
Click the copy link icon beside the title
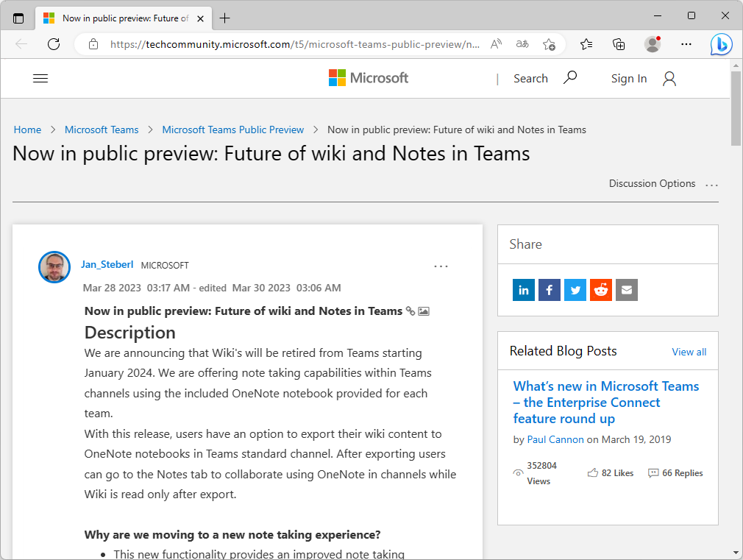[410, 311]
